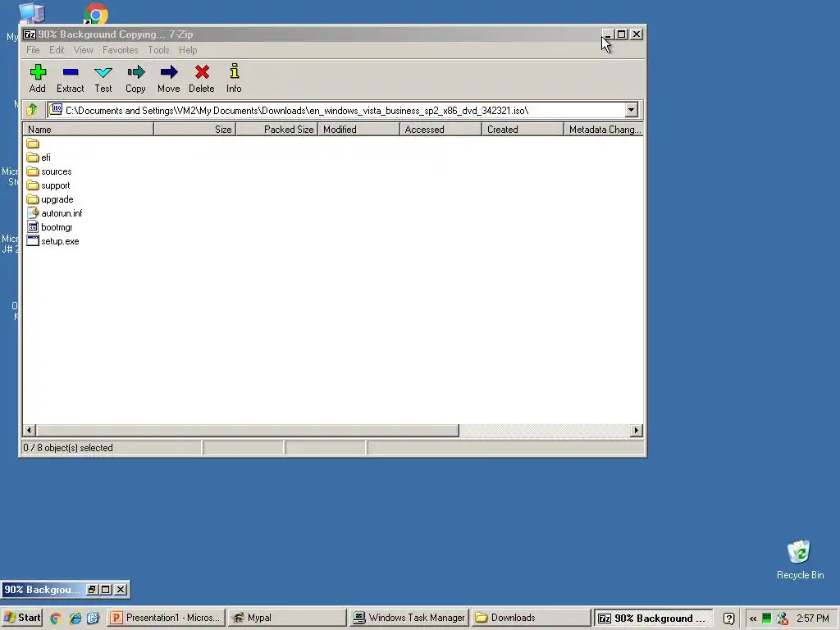Image resolution: width=840 pixels, height=630 pixels.
Task: Sort by the Size column header
Action: [x=195, y=129]
